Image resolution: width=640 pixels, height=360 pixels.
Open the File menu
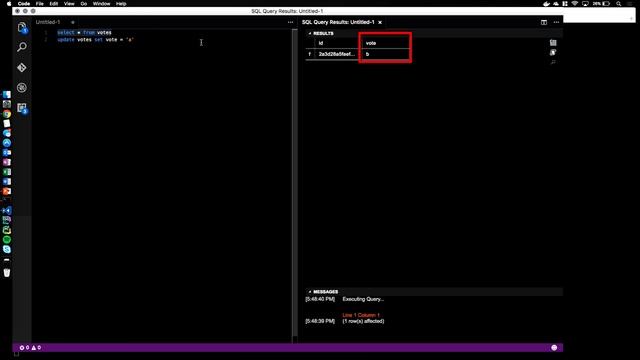pyautogui.click(x=40, y=4)
